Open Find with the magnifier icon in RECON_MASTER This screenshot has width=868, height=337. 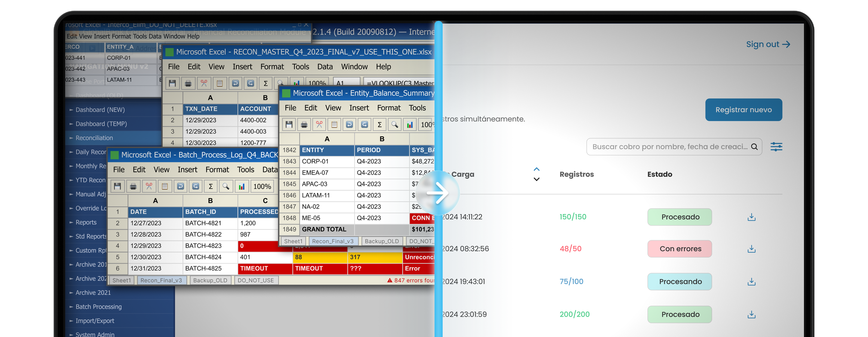pos(280,83)
